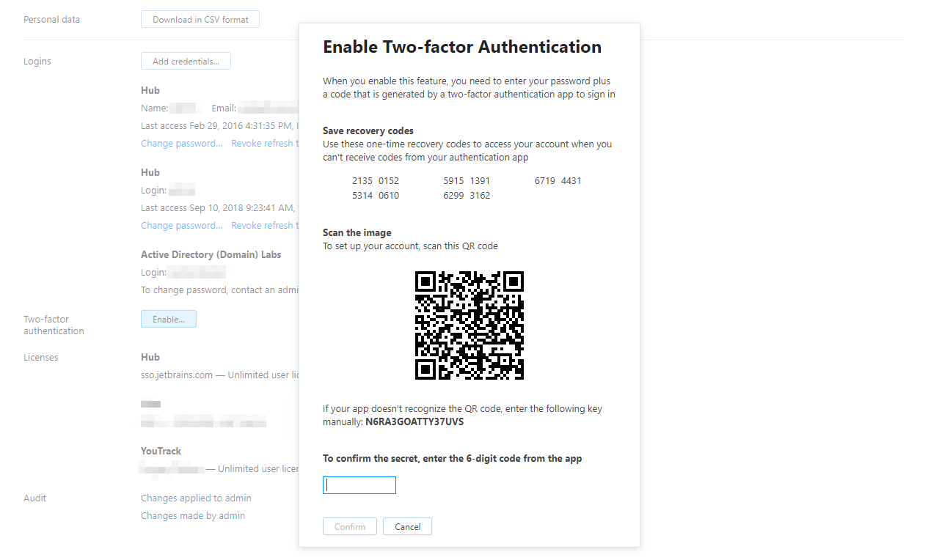
Task: Select recovery code 6299 3162
Action: pyautogui.click(x=467, y=195)
